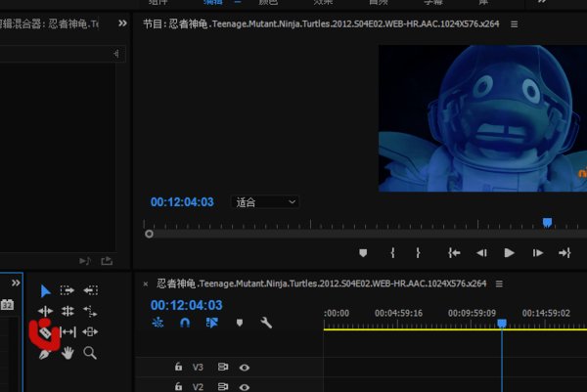Screen dimensions: 587x392
Task: Step forward one frame
Action: (537, 253)
